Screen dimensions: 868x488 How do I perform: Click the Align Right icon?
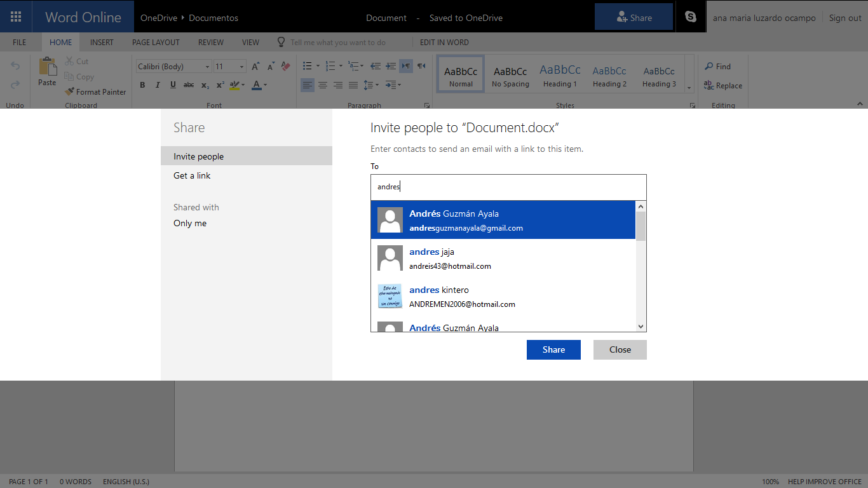pos(338,85)
